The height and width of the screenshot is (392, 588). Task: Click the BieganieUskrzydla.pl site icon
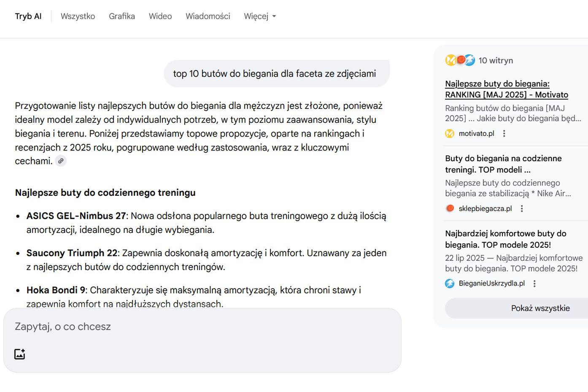pos(450,283)
